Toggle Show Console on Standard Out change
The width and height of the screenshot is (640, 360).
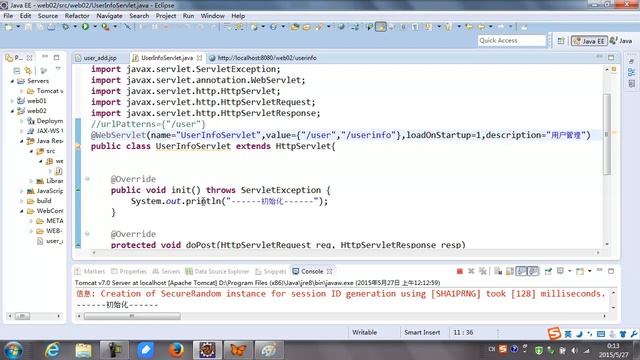point(522,271)
